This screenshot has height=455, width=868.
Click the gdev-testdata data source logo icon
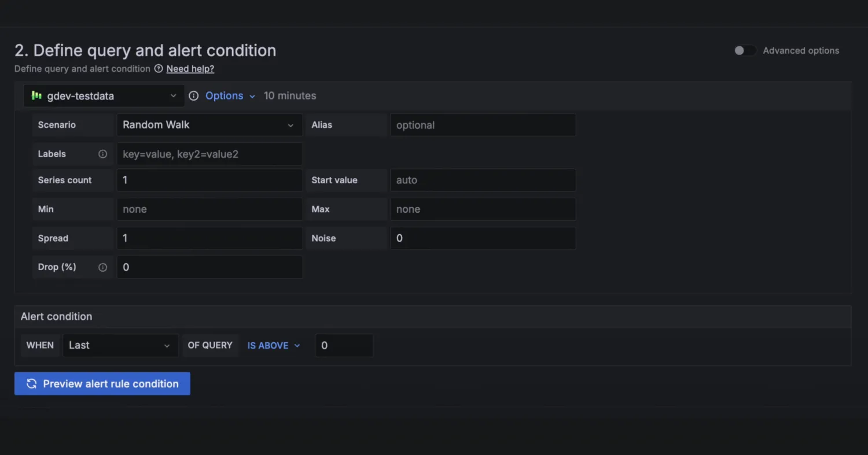[36, 96]
